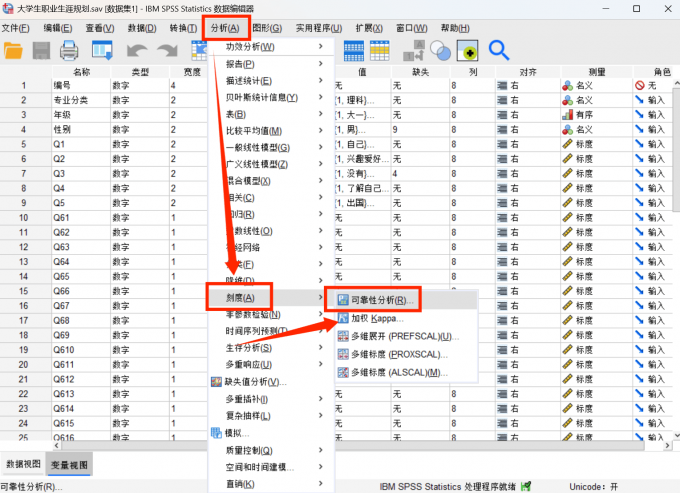The width and height of the screenshot is (680, 493).
Task: Click the role 无 icon in 编号 row
Action: click(640, 85)
